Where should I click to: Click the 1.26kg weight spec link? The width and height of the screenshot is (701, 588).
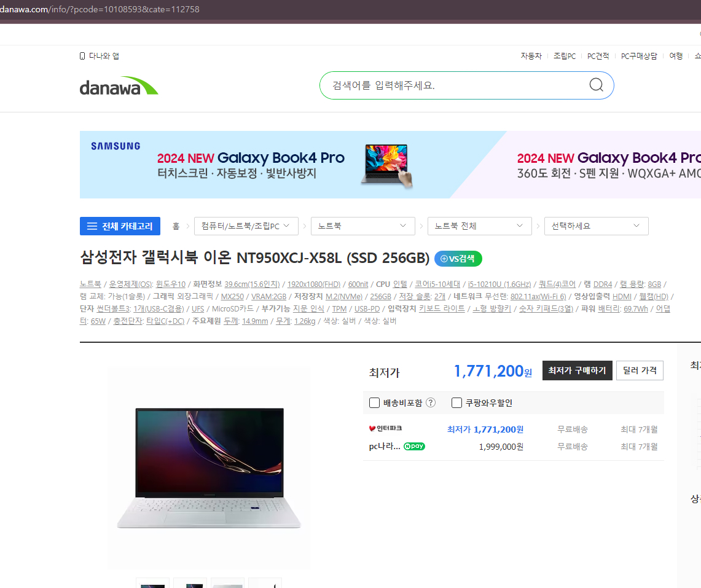[x=305, y=321]
